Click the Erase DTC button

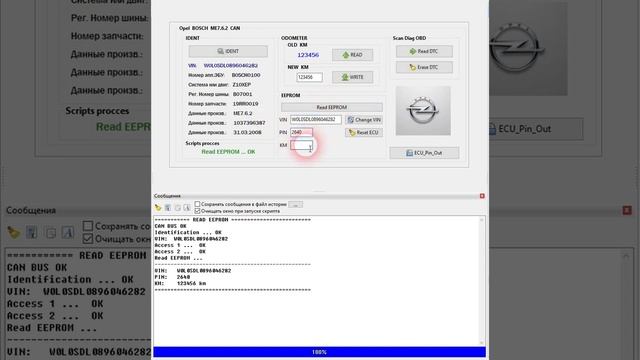click(424, 67)
